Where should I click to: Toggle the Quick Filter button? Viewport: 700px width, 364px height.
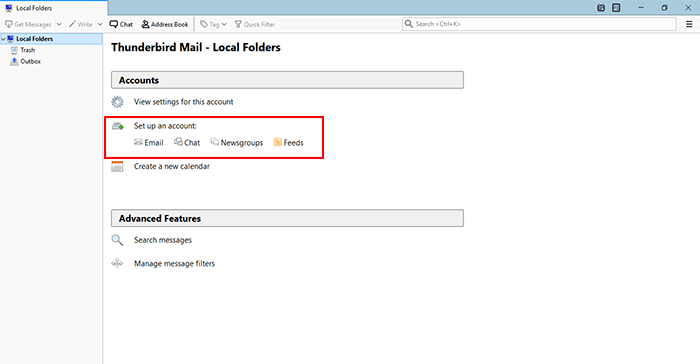point(254,24)
